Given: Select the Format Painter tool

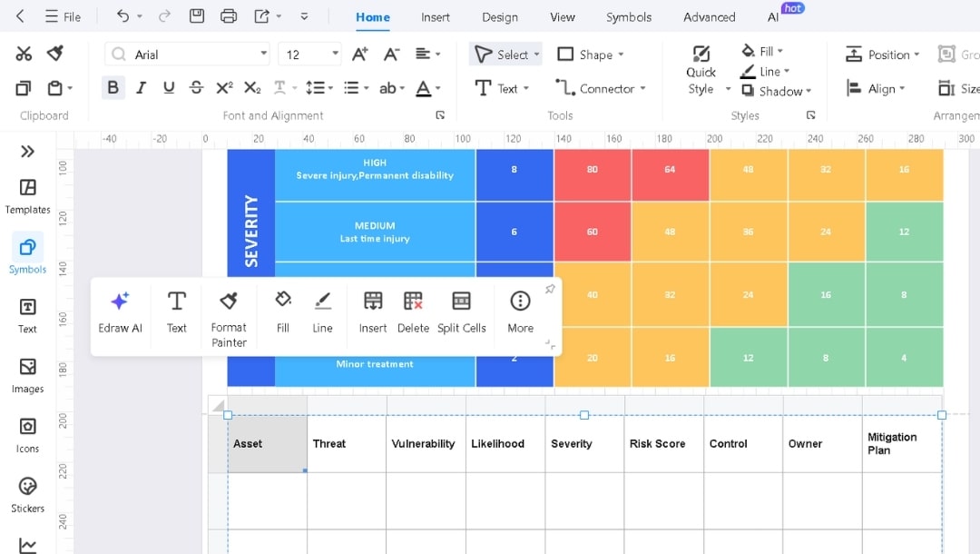Looking at the screenshot, I should 228,313.
